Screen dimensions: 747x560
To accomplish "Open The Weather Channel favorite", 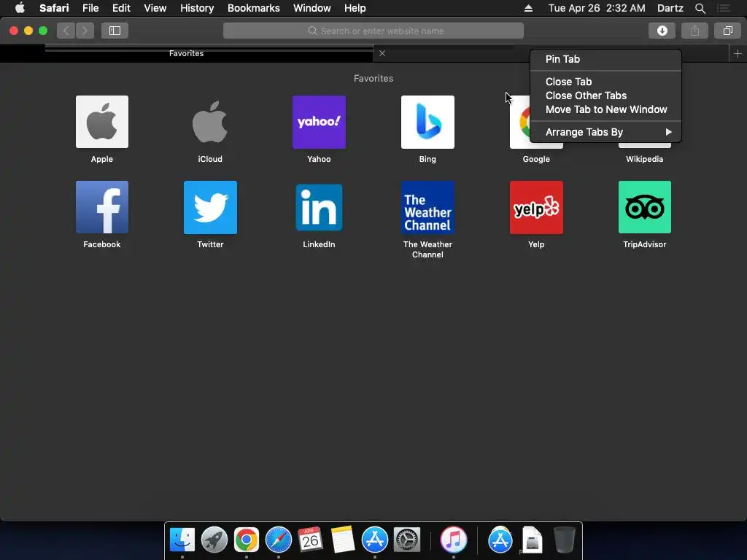I will click(x=427, y=207).
